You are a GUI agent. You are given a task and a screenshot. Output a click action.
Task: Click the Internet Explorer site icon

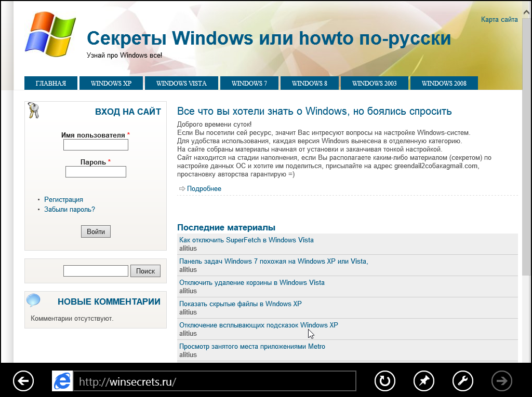(62, 381)
